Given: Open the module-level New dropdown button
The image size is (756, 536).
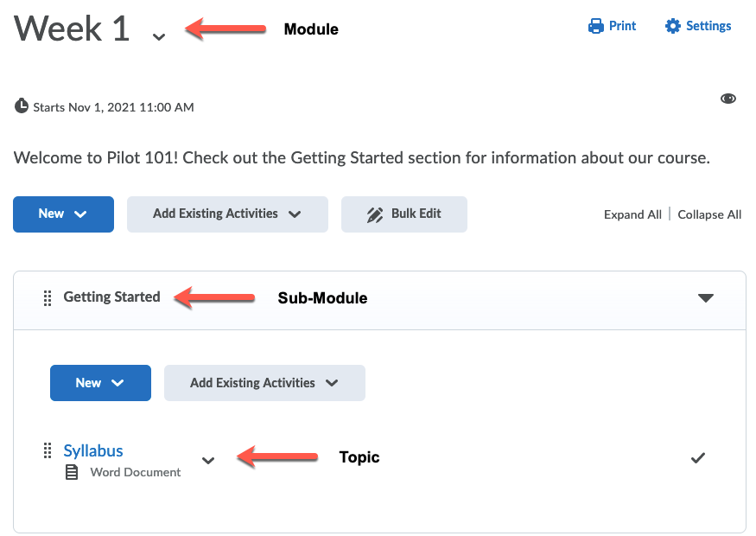Looking at the screenshot, I should tap(63, 214).
